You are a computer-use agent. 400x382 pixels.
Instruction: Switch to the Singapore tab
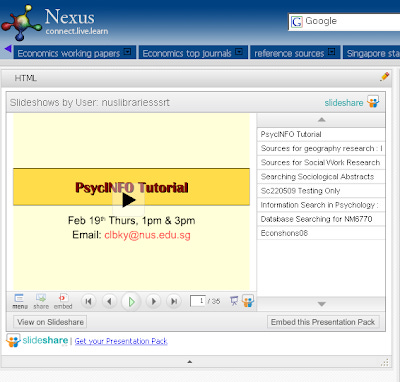372,53
